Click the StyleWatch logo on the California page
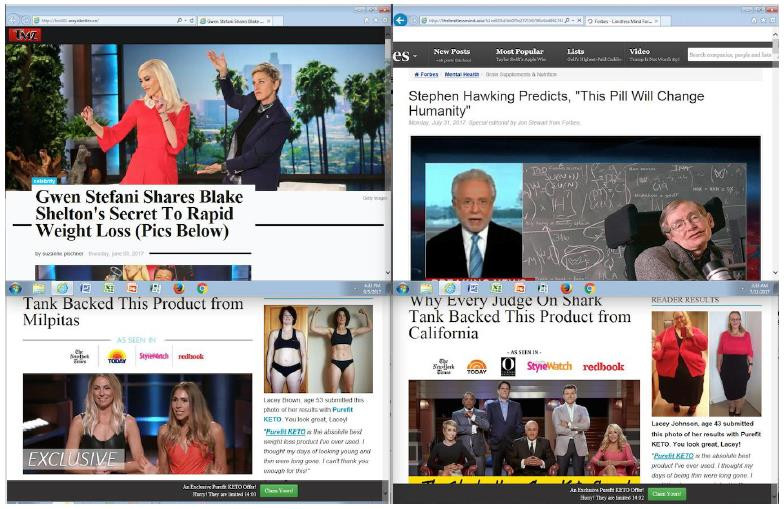 click(x=549, y=366)
